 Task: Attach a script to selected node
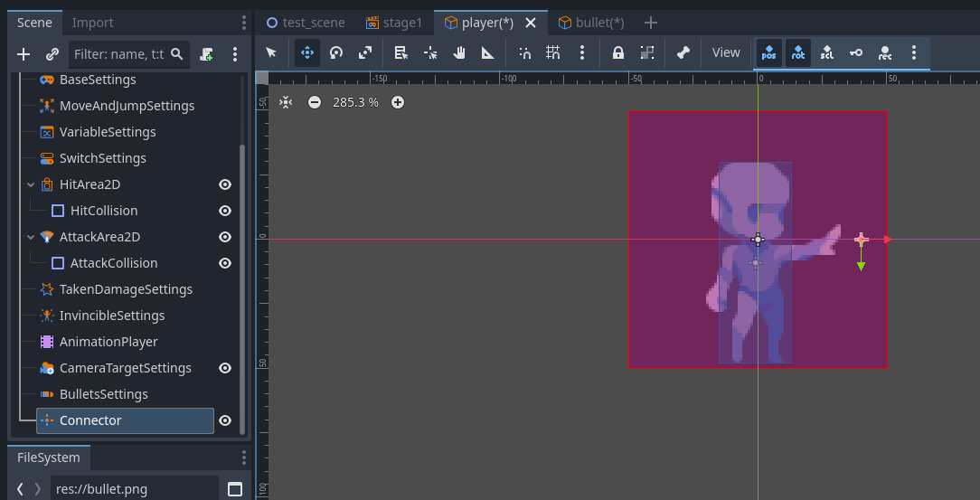[x=206, y=54]
